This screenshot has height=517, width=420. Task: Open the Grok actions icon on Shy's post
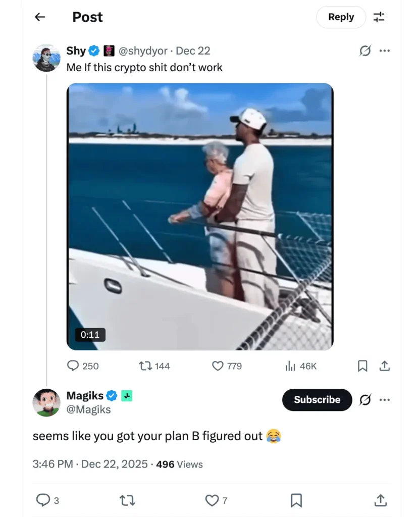pyautogui.click(x=365, y=50)
